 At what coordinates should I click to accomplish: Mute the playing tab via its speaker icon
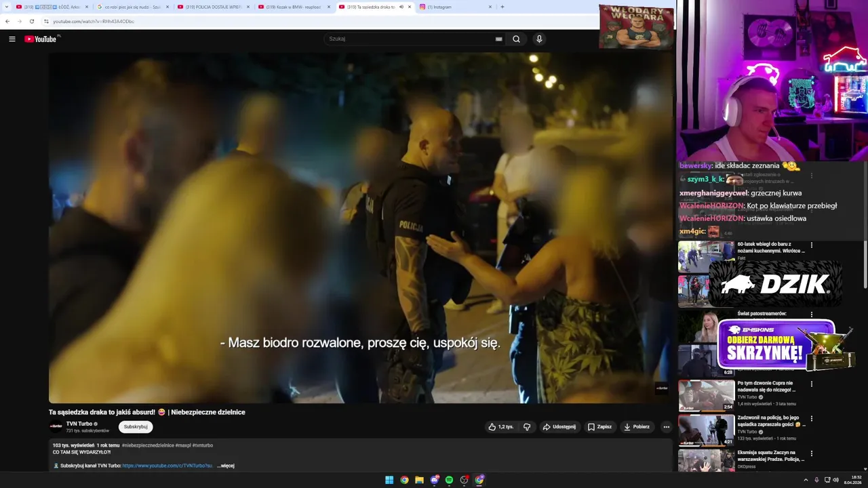(401, 7)
